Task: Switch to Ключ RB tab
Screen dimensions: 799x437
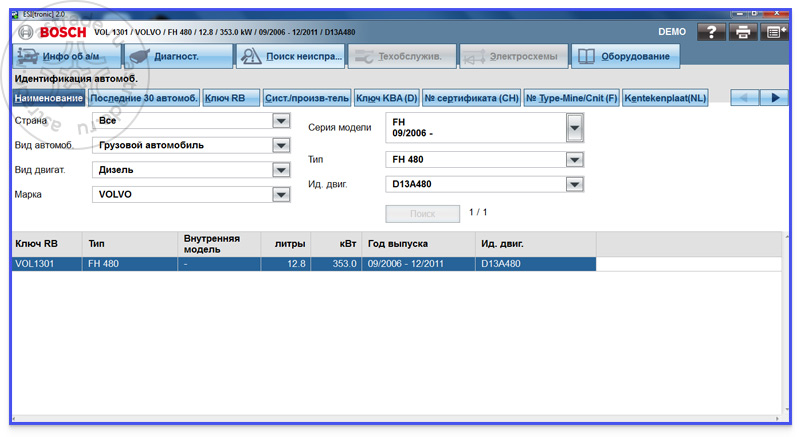Action: (231, 98)
